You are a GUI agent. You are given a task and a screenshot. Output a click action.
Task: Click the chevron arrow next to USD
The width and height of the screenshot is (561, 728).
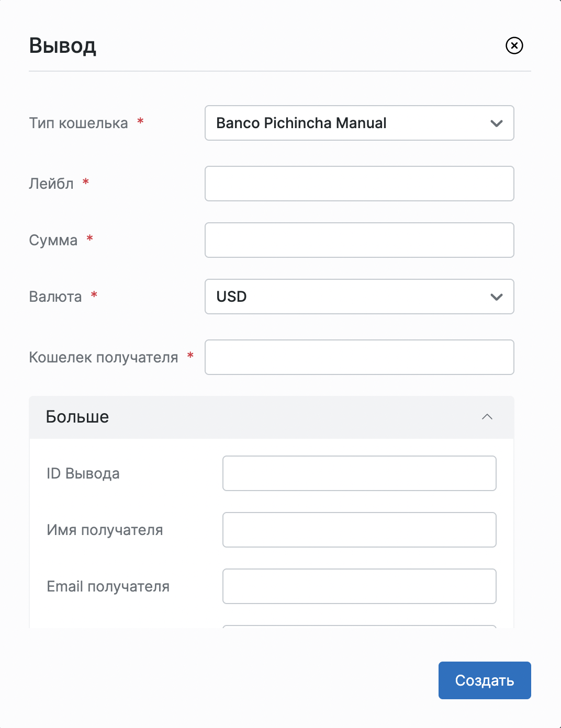click(x=497, y=297)
